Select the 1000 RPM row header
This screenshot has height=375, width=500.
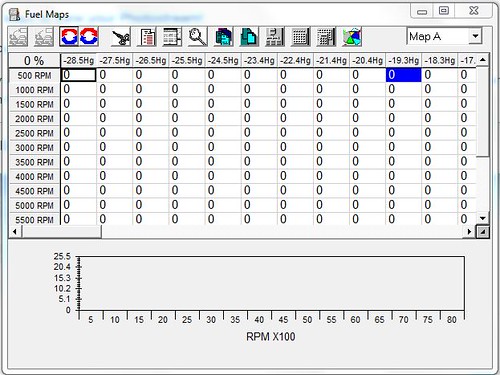point(35,90)
